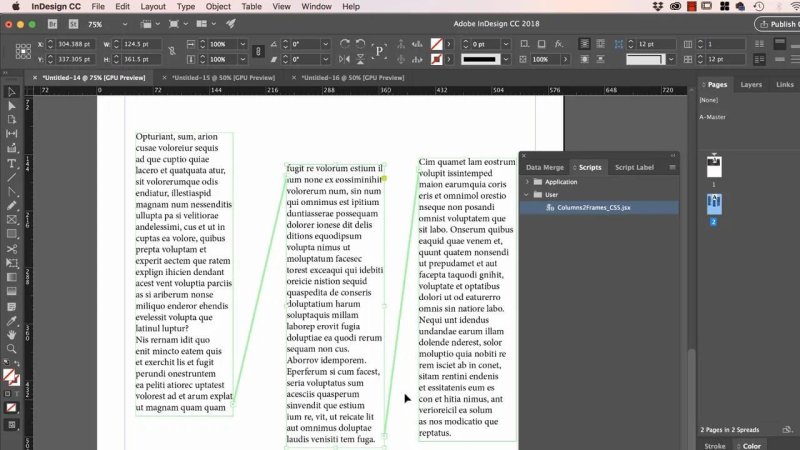The width and height of the screenshot is (800, 450).
Task: Swap fill and stroke colors
Action: (x=17, y=363)
